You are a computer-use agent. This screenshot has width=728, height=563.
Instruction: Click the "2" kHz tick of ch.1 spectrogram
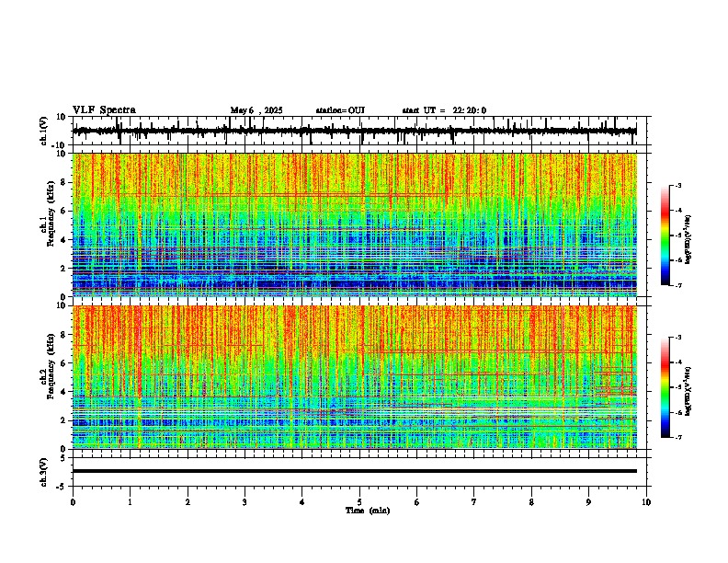(x=63, y=269)
